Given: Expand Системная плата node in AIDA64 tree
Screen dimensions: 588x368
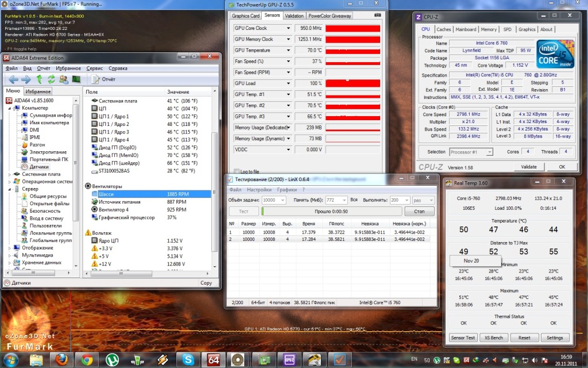Looking at the screenshot, I should click(x=10, y=174).
